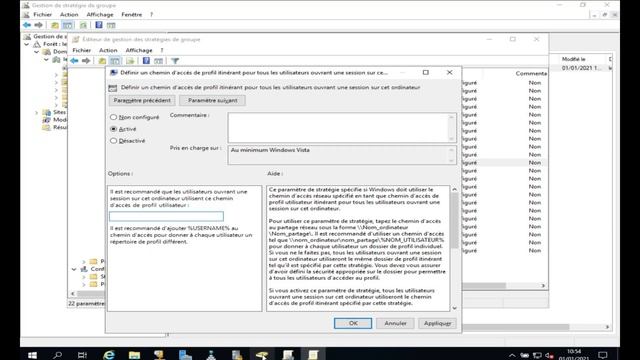Viewport: 640px width, 360px height.
Task: Click the Commenta column header in Éditeur list
Action: click(531, 73)
